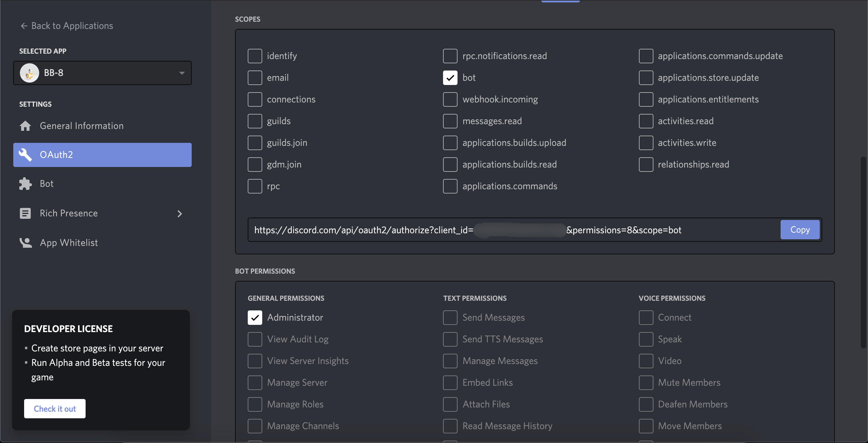Expand the Rich Presence submenu chevron
This screenshot has width=868, height=443.
(180, 214)
